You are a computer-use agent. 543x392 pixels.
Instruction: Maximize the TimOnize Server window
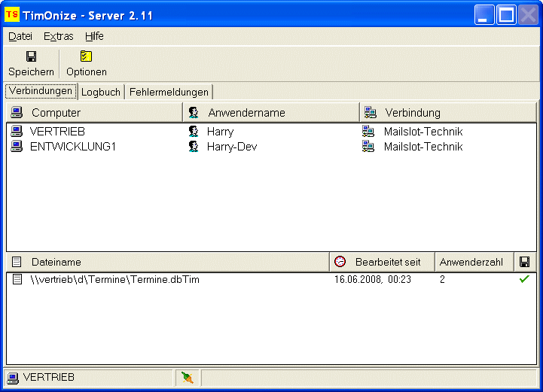pyautogui.click(x=506, y=15)
